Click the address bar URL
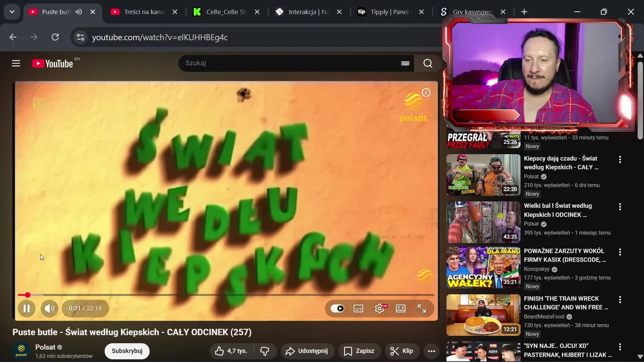644x362 pixels. click(x=160, y=37)
